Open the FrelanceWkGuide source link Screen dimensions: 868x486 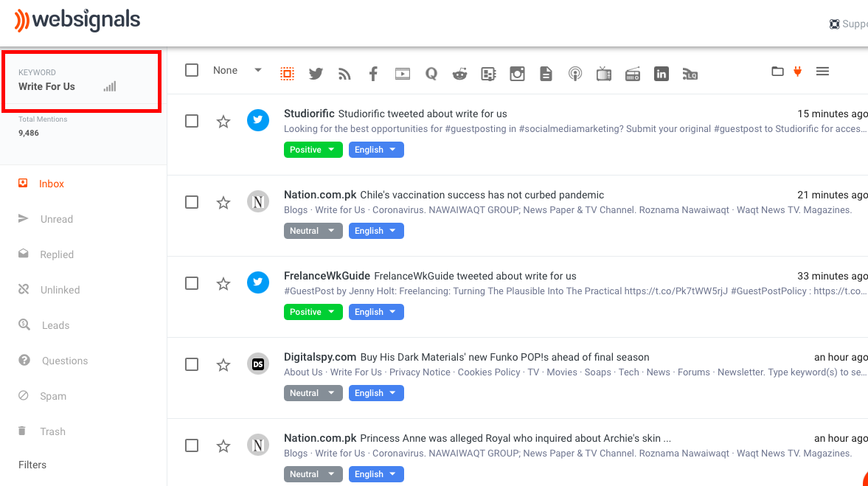point(327,276)
